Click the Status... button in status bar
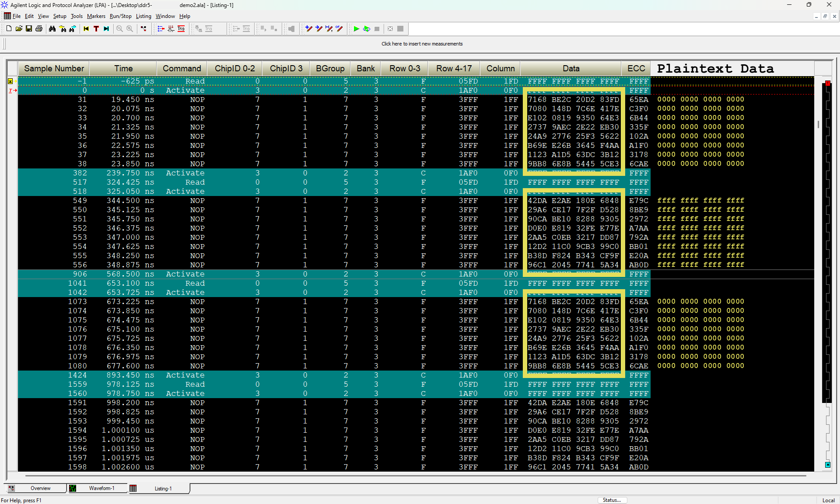Screen dimensions: 840x504 (x=612, y=500)
